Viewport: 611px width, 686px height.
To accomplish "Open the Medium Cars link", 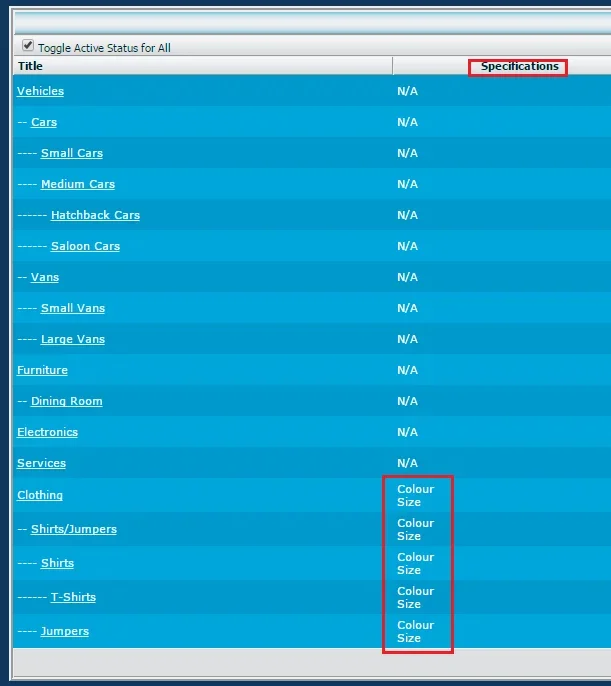I will (x=78, y=184).
